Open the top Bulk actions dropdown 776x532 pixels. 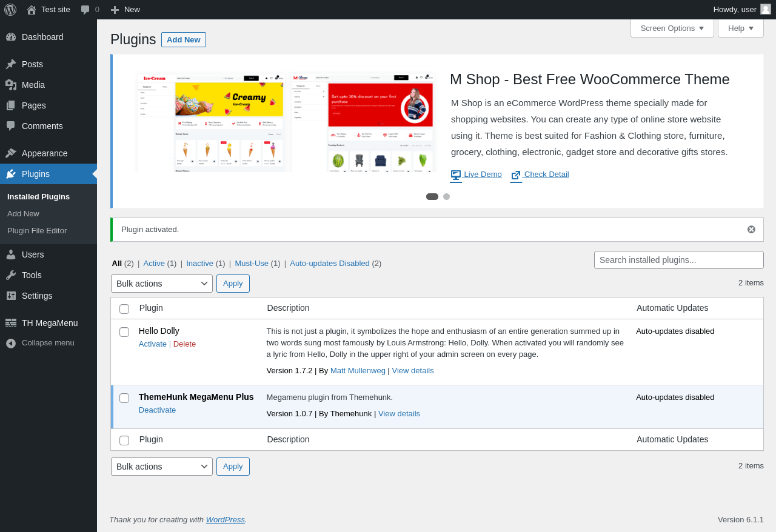tap(162, 284)
